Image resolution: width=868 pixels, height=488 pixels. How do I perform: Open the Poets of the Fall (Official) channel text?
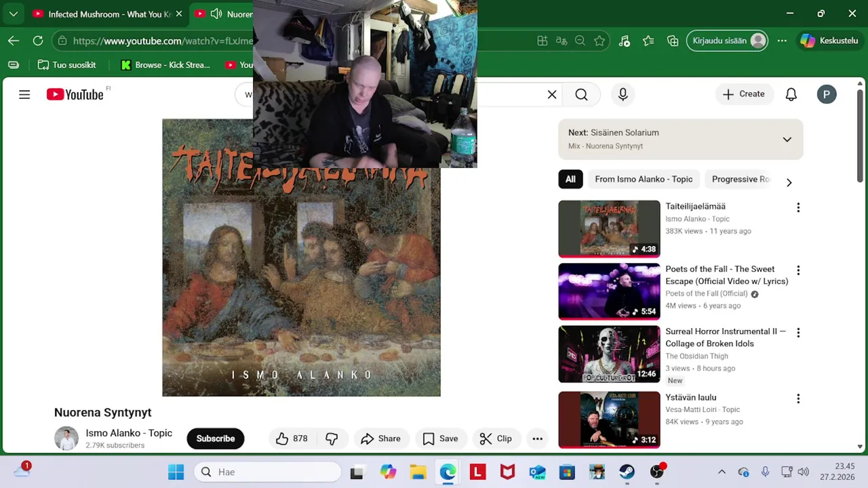(706, 293)
